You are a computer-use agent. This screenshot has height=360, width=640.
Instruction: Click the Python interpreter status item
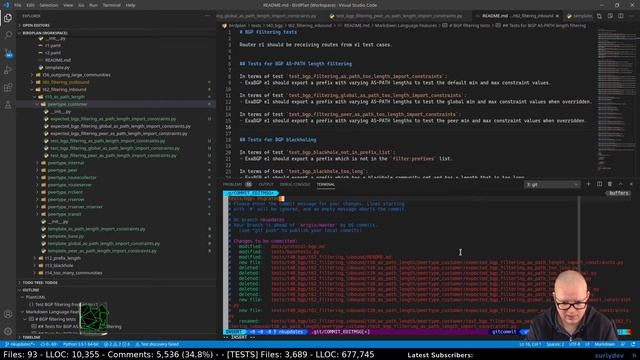click(81, 344)
